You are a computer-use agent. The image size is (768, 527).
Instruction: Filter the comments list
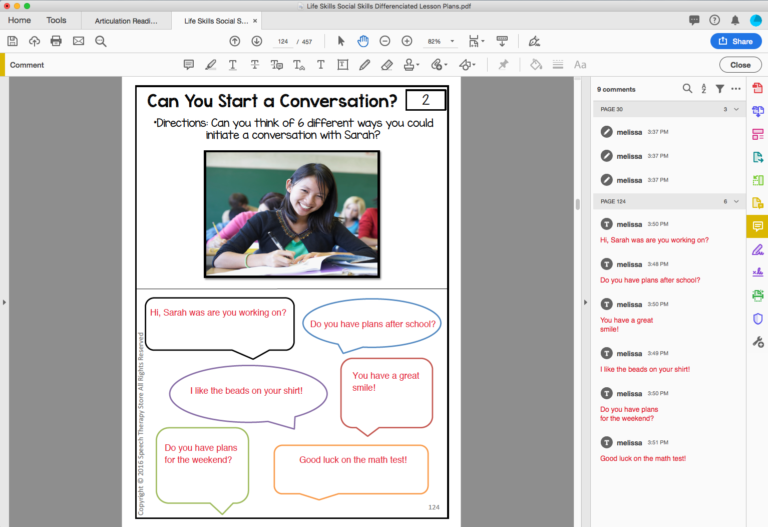click(720, 89)
